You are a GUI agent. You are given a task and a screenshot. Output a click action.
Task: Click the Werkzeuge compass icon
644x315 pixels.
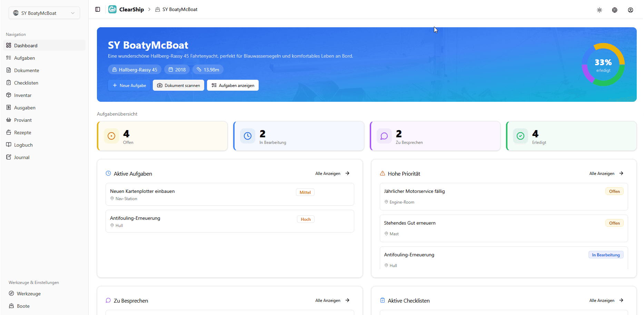coord(11,294)
